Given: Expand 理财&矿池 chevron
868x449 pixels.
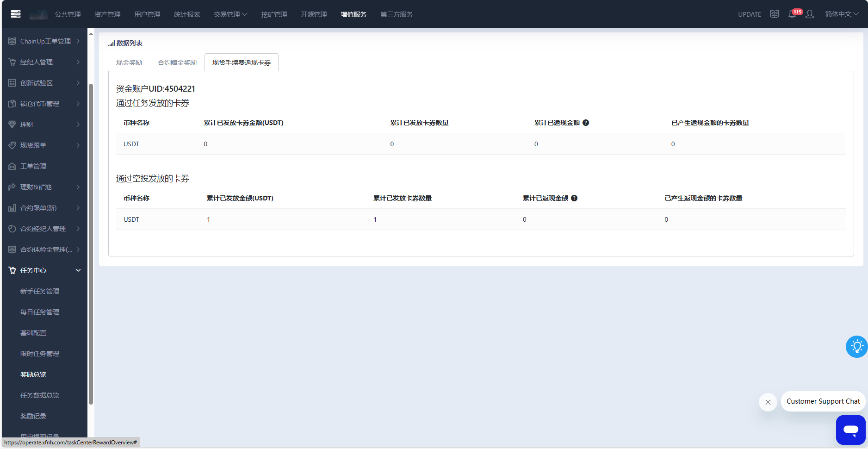Looking at the screenshot, I should (78, 187).
